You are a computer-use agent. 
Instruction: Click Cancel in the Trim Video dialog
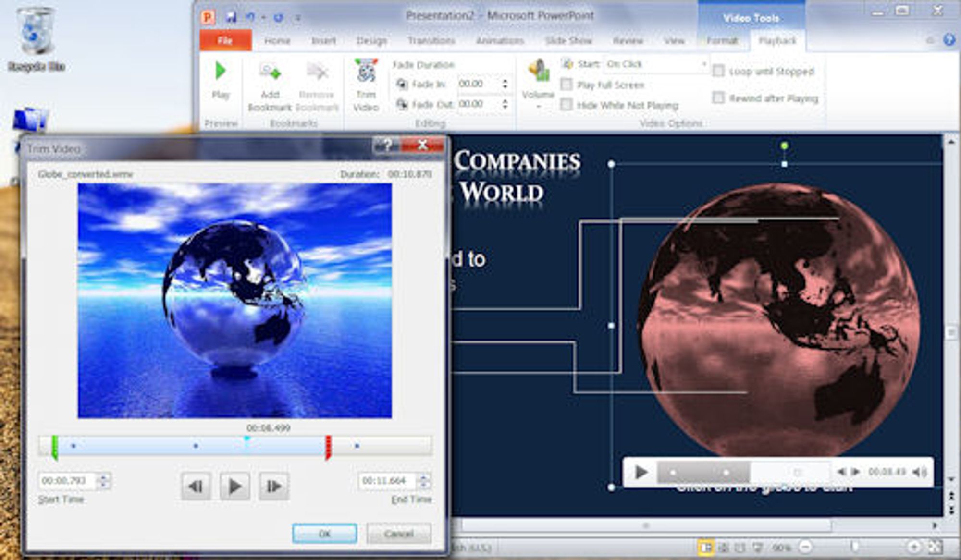click(x=399, y=534)
